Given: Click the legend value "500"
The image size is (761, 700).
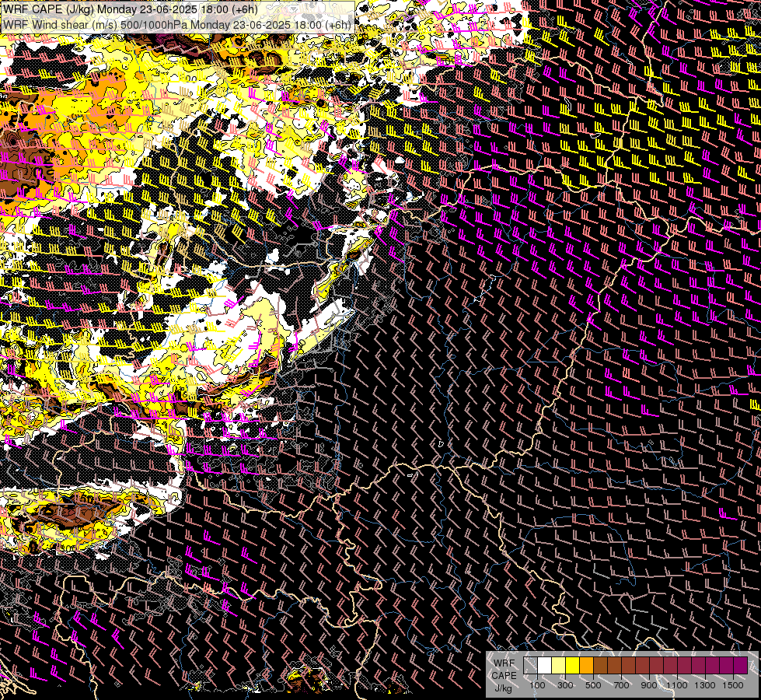Looking at the screenshot, I should click(593, 685).
